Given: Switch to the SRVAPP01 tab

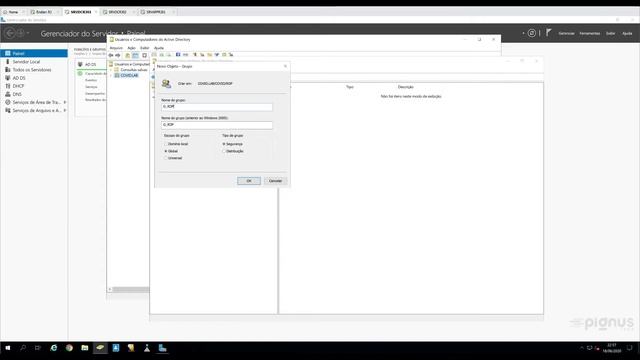Looking at the screenshot, I should pyautogui.click(x=156, y=12).
